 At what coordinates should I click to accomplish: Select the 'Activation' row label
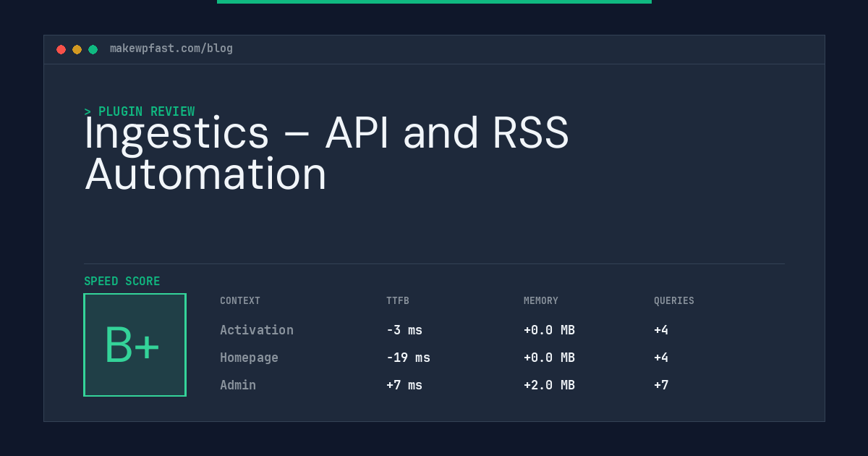tap(257, 330)
